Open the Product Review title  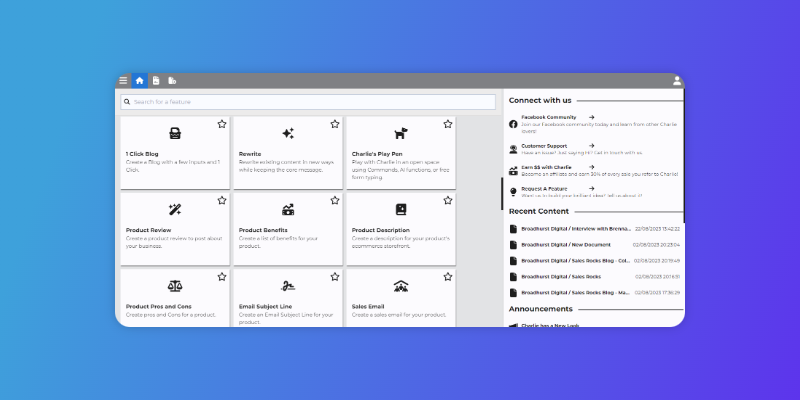point(148,230)
